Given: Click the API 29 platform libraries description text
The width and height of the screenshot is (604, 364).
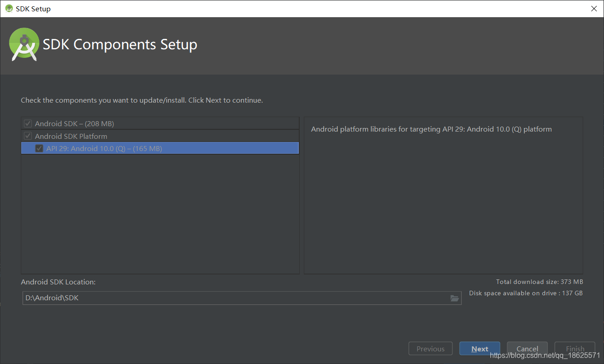Looking at the screenshot, I should coord(431,129).
